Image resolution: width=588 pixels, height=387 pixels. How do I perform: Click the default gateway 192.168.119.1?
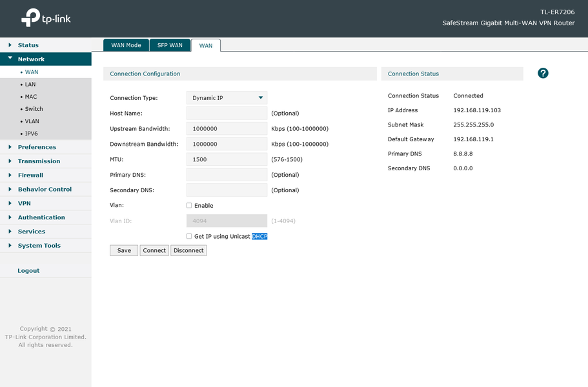tap(473, 139)
